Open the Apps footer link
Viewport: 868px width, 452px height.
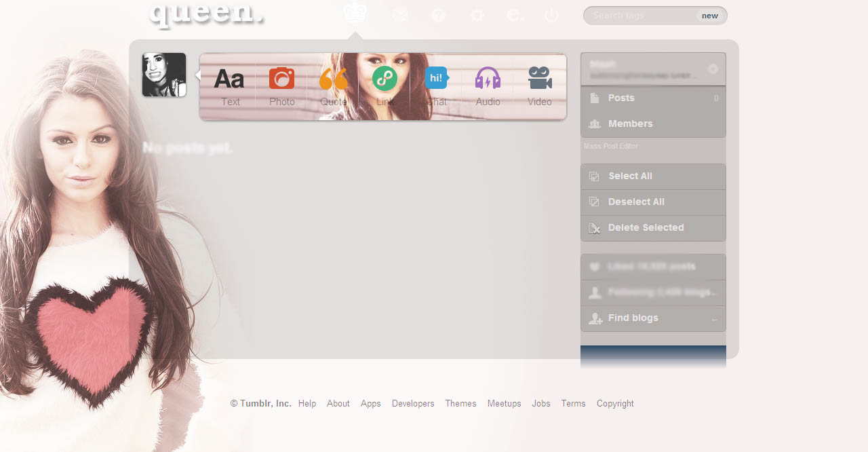(x=371, y=404)
